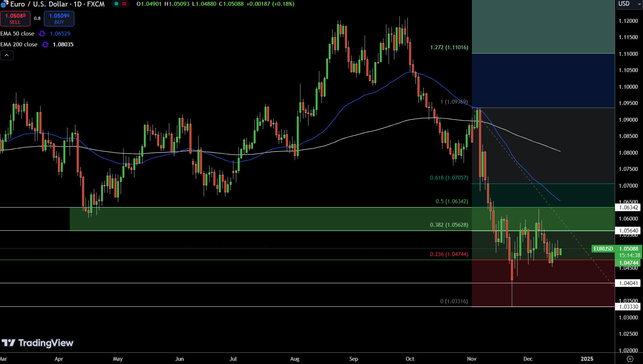Click the low price L1.04880
Viewport: 643px width, 364px height.
[204, 4]
